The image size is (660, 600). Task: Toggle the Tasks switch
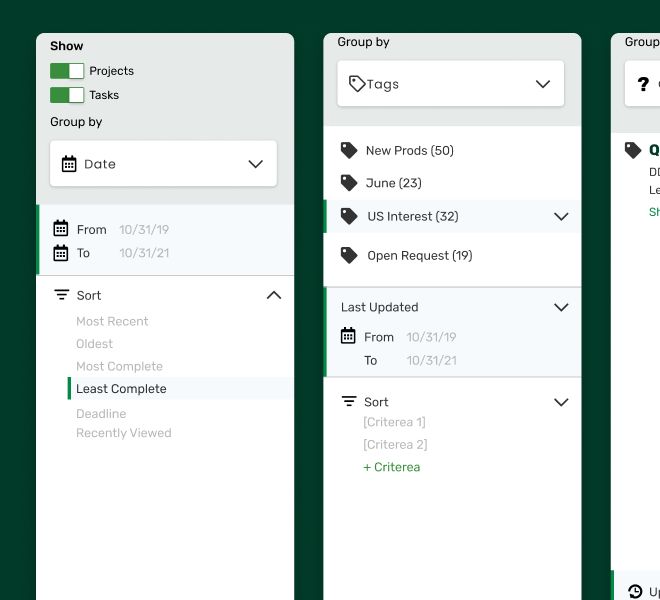click(x=67, y=95)
